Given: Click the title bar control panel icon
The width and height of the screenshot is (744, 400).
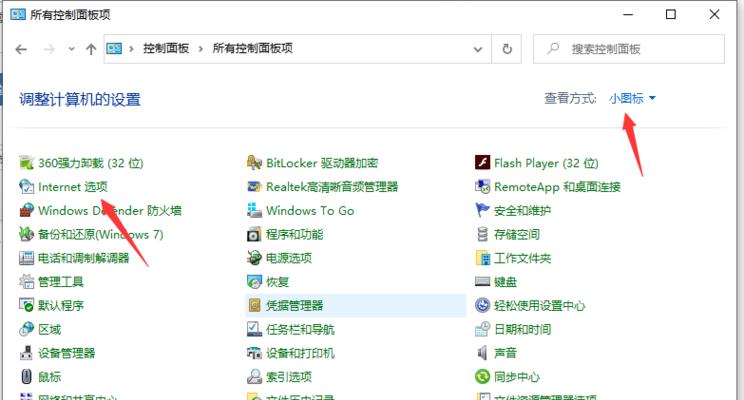Looking at the screenshot, I should [x=18, y=15].
